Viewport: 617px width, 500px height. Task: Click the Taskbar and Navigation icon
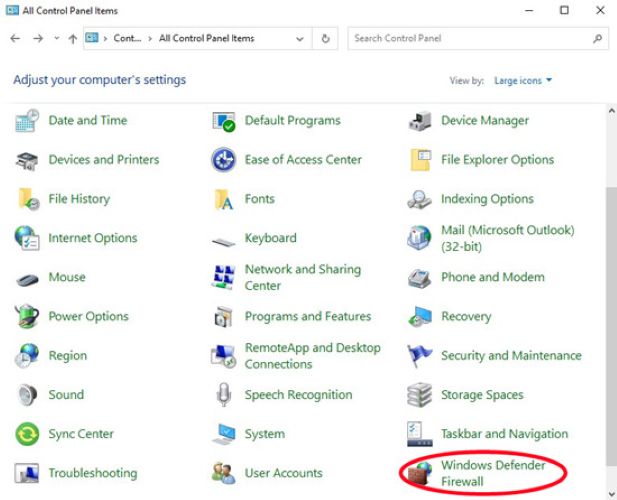tap(419, 434)
